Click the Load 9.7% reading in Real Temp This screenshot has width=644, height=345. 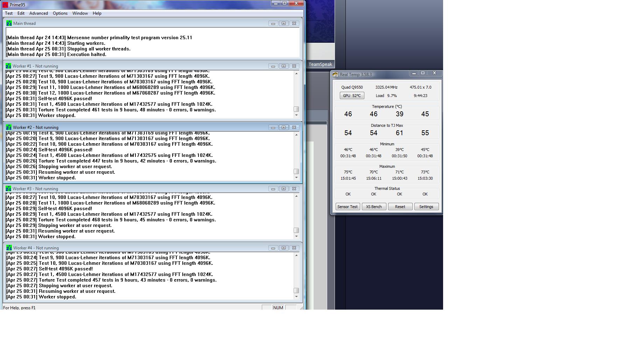[x=386, y=96]
